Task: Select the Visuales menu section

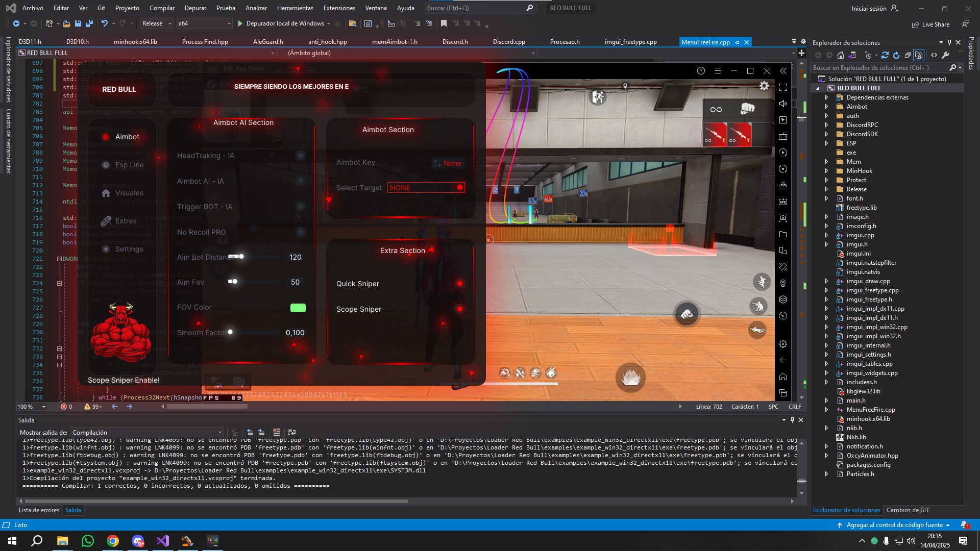Action: (122, 193)
